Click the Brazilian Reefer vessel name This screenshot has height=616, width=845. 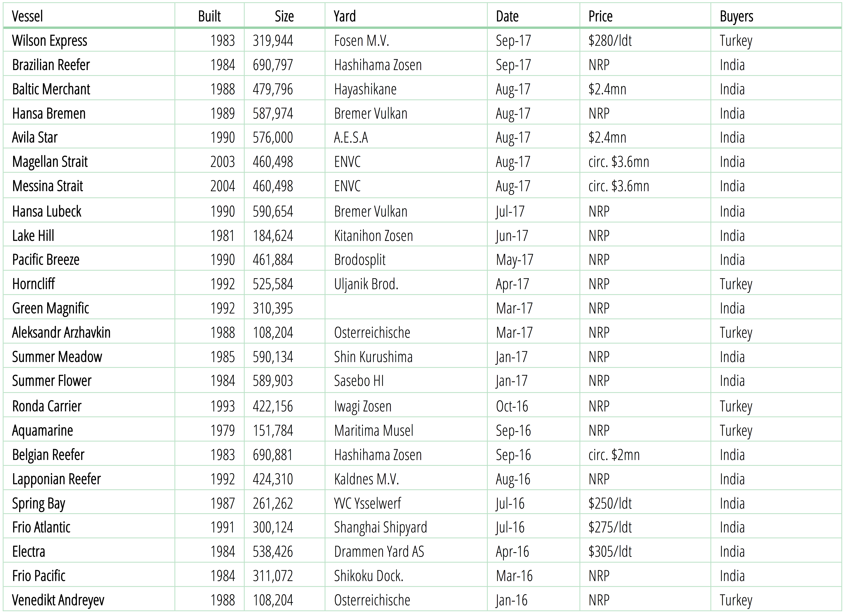(x=51, y=65)
